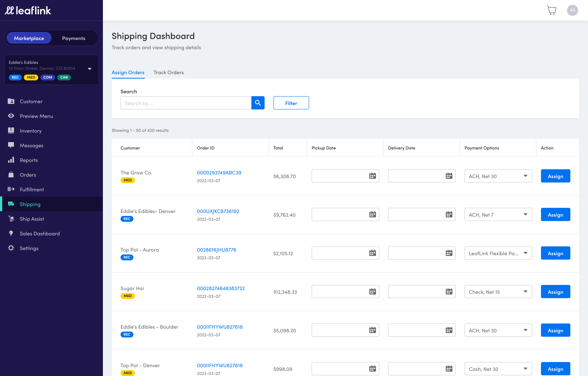Click the Preview Menu eye icon
588x376 pixels.
(x=11, y=116)
